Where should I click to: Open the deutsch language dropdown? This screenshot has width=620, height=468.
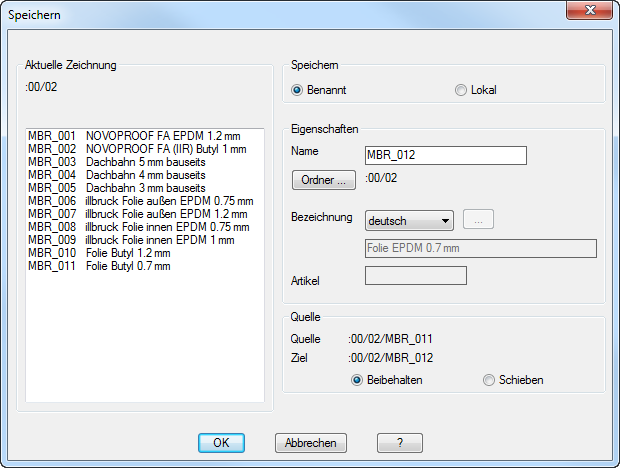coord(410,220)
